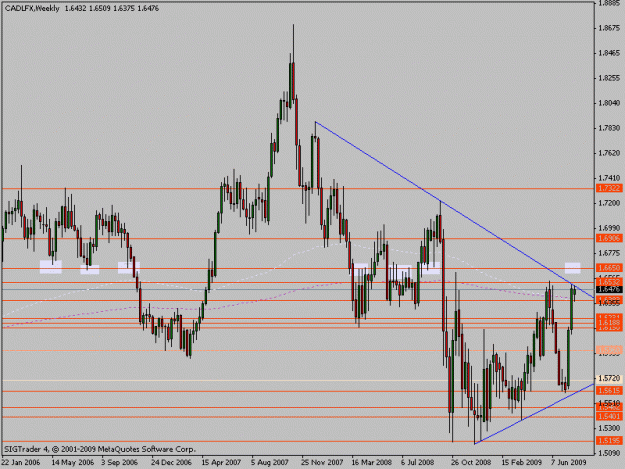Image resolution: width=625 pixels, height=469 pixels.
Task: Click the 1.7830 price axis label
Action: (609, 128)
